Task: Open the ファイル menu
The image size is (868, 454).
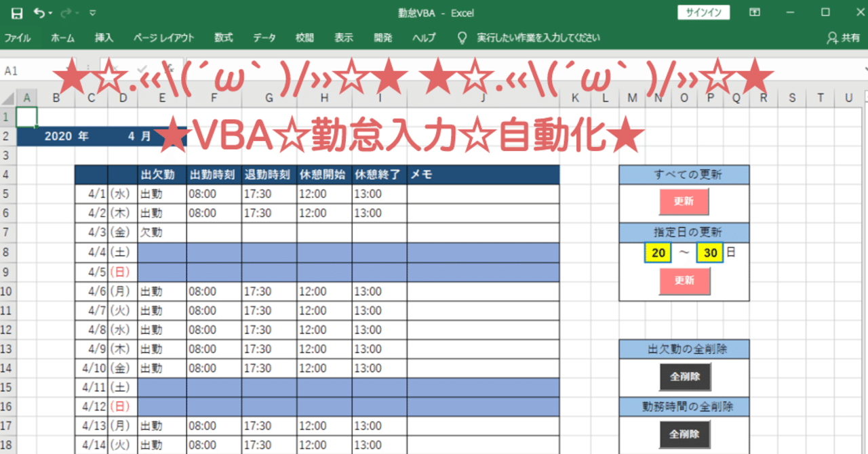Action: [x=18, y=38]
